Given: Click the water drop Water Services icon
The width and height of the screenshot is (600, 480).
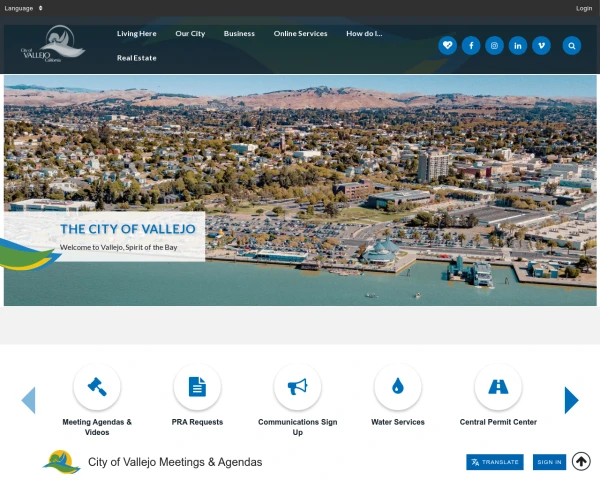Looking at the screenshot, I should tap(398, 387).
